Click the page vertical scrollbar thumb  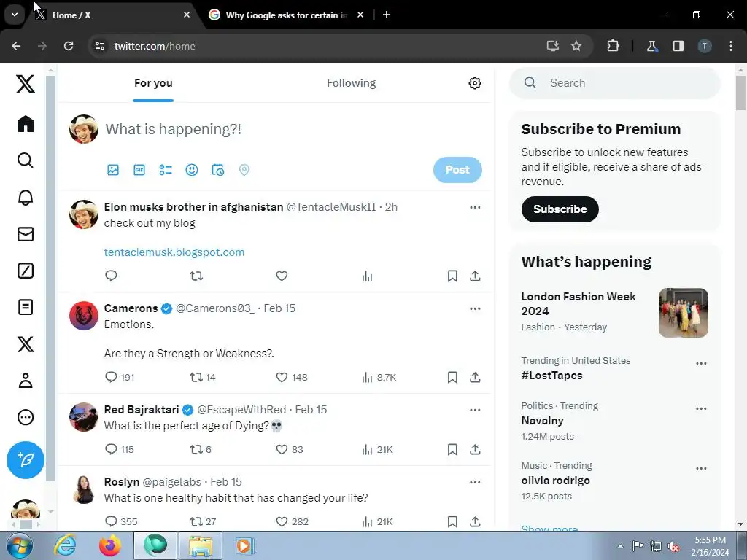[740, 93]
